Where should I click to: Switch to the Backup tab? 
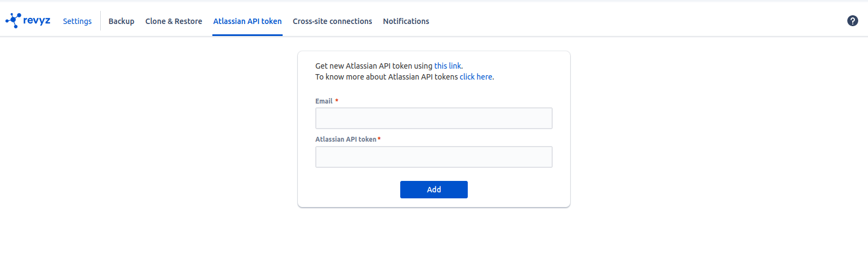[x=121, y=21]
